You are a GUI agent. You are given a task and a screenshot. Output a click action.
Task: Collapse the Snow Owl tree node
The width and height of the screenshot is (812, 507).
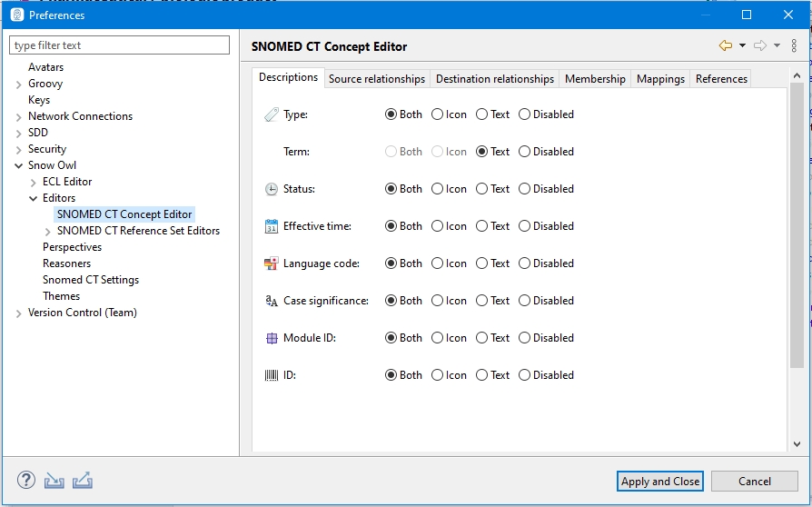(19, 165)
